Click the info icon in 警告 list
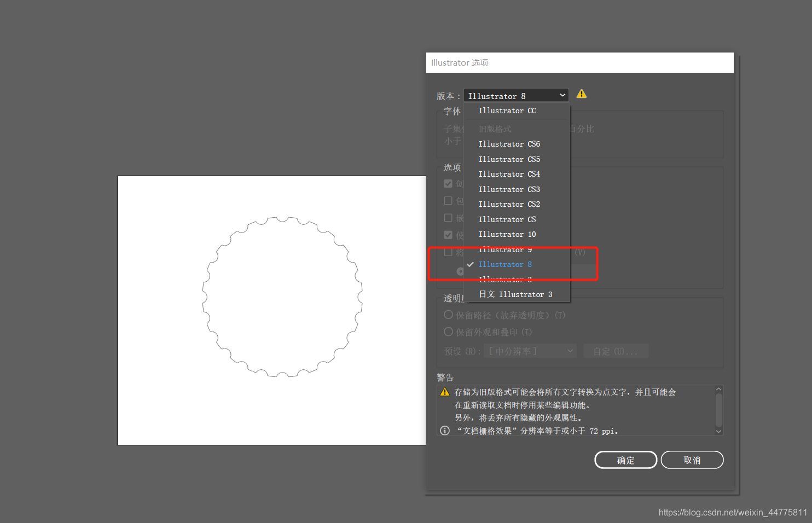Screen dimensions: 812x523 (445, 431)
